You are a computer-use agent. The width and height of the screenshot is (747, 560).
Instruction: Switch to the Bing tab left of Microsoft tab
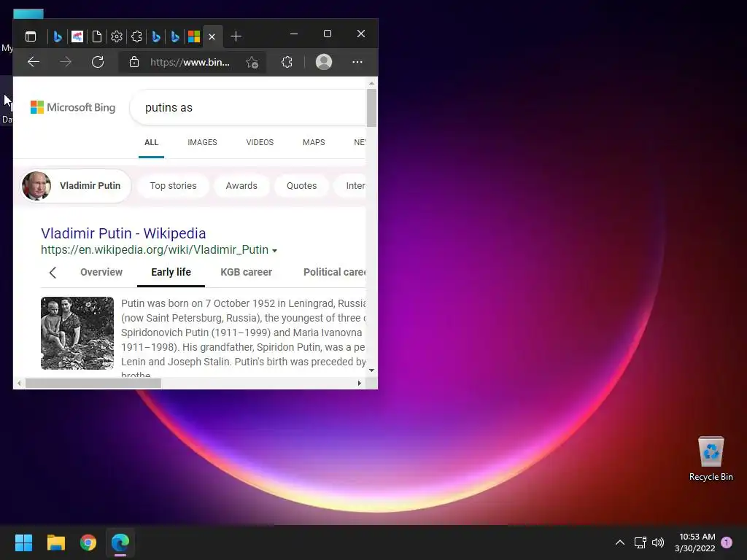[x=175, y=36]
